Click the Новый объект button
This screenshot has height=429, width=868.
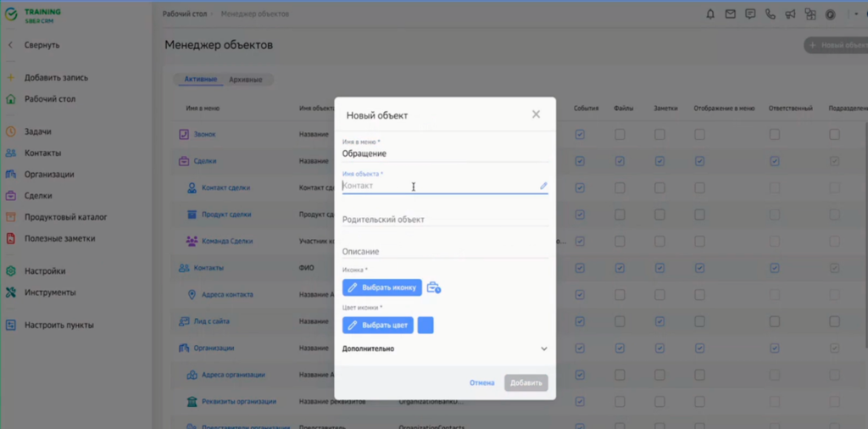(x=836, y=46)
